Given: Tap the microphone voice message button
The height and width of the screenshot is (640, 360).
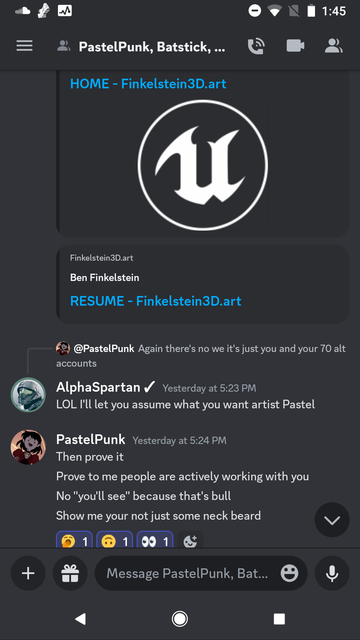Looking at the screenshot, I should pos(332,573).
